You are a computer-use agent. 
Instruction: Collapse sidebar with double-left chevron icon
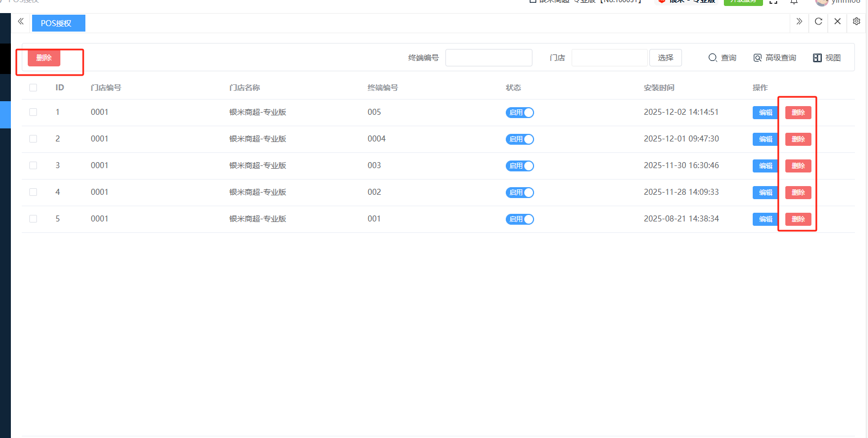click(21, 22)
